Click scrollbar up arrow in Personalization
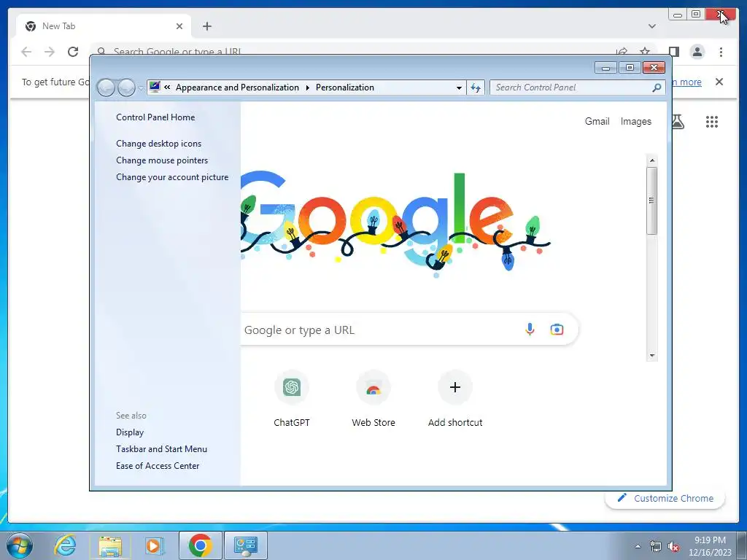 (x=651, y=160)
